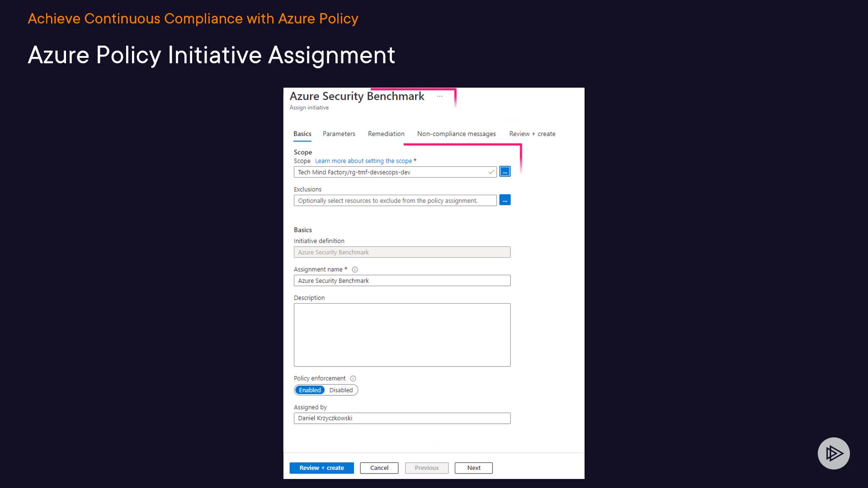Click into the Description text area

(402, 335)
